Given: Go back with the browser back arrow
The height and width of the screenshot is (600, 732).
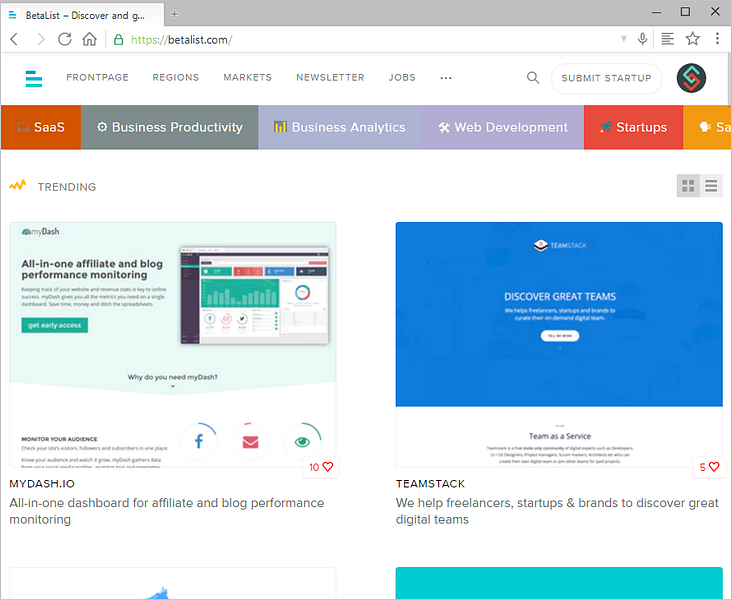Looking at the screenshot, I should [14, 39].
